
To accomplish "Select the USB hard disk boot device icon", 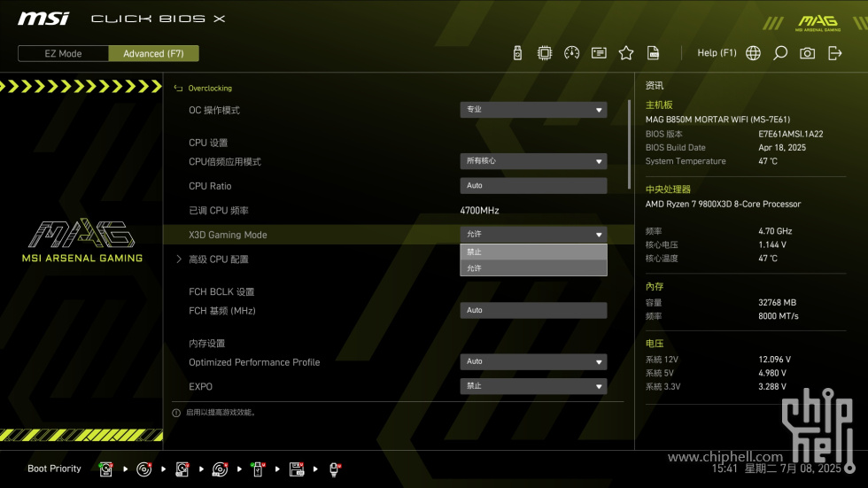I will [x=182, y=469].
